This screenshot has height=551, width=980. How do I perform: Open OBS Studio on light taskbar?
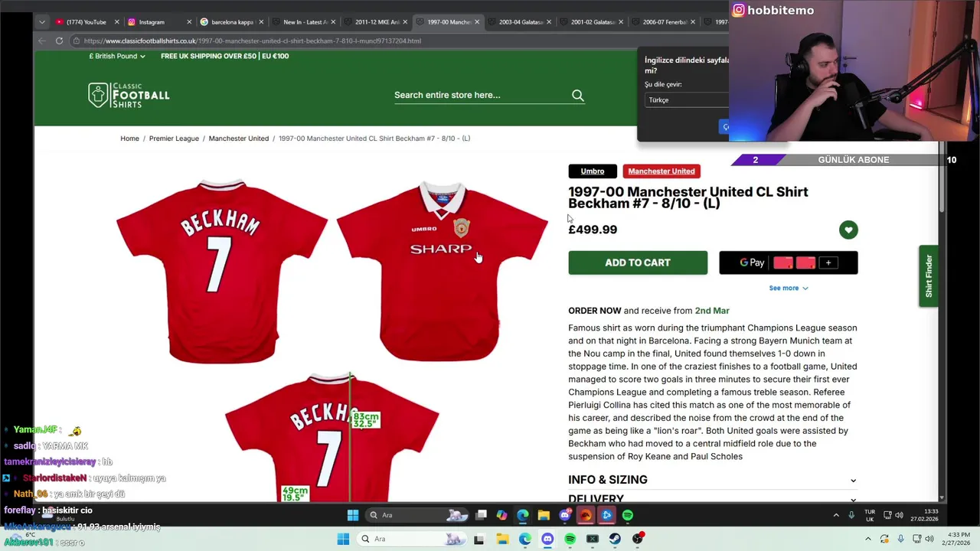click(638, 540)
